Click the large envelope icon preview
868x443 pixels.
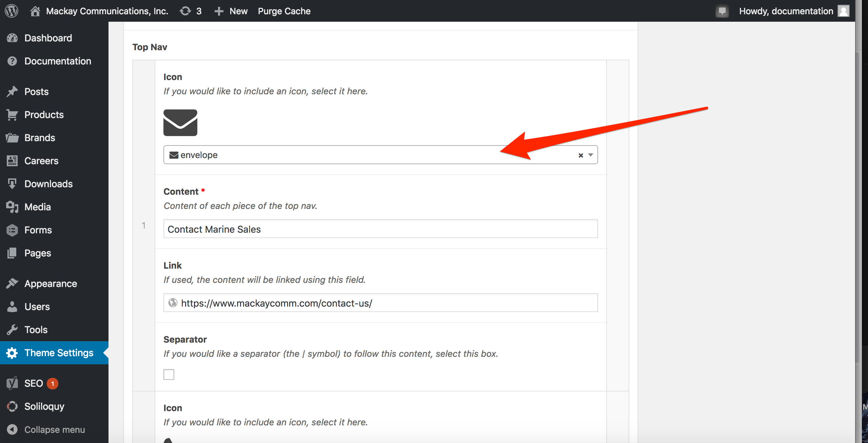click(x=180, y=122)
